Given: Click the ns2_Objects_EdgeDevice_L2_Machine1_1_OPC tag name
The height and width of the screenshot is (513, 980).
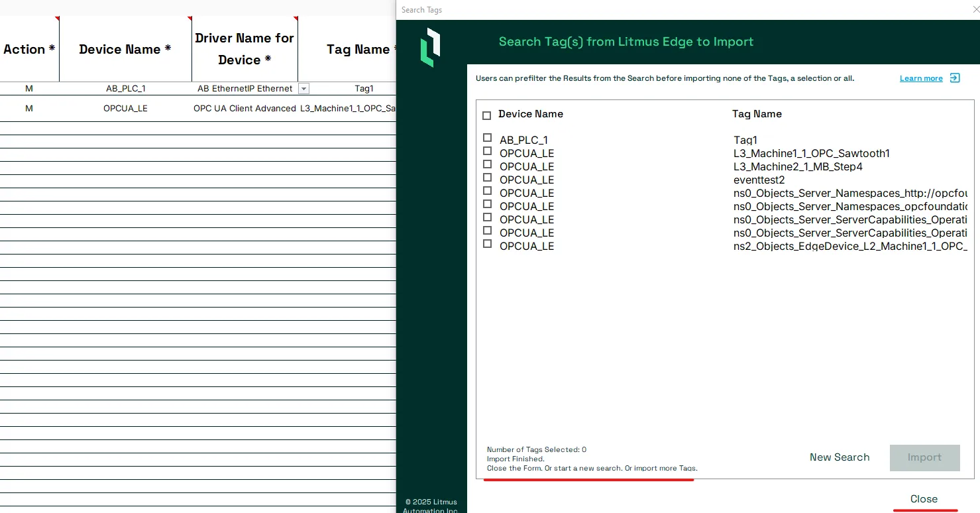Looking at the screenshot, I should click(850, 247).
